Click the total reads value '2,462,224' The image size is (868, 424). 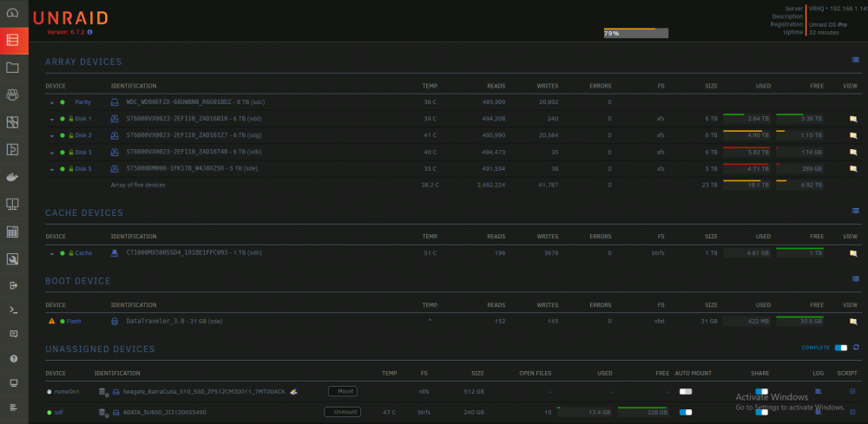pyautogui.click(x=491, y=186)
